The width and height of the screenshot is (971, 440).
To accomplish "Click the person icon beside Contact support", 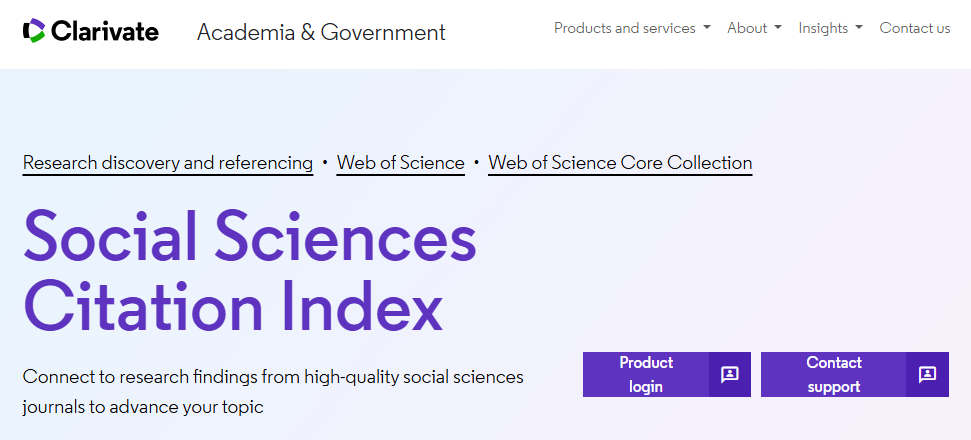I will coord(928,375).
